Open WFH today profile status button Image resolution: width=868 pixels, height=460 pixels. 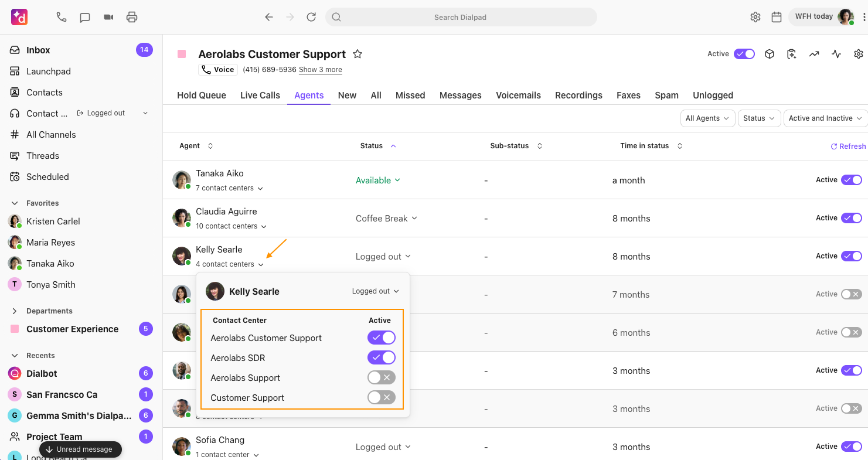[x=822, y=17]
